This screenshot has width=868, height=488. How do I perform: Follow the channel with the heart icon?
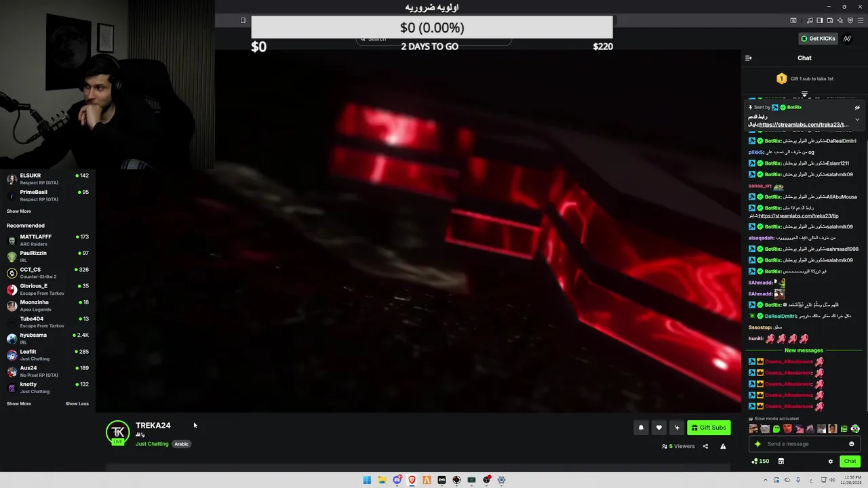pos(658,428)
